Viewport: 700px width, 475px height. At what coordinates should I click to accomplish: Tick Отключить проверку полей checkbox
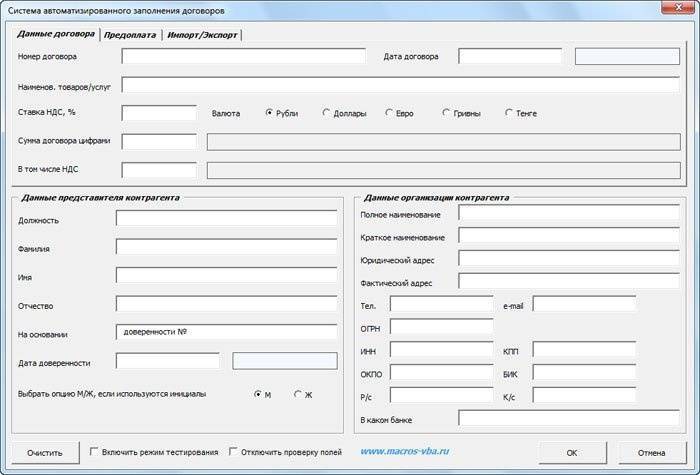(233, 452)
